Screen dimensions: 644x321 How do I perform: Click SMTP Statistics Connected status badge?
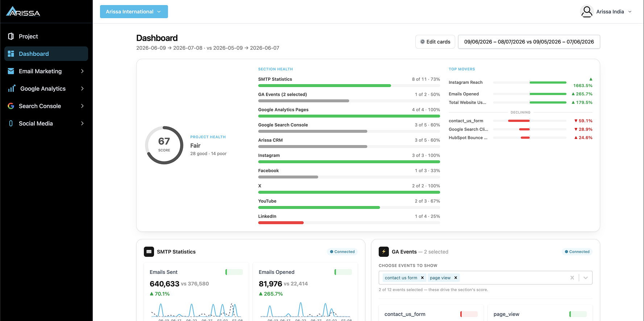tap(342, 252)
